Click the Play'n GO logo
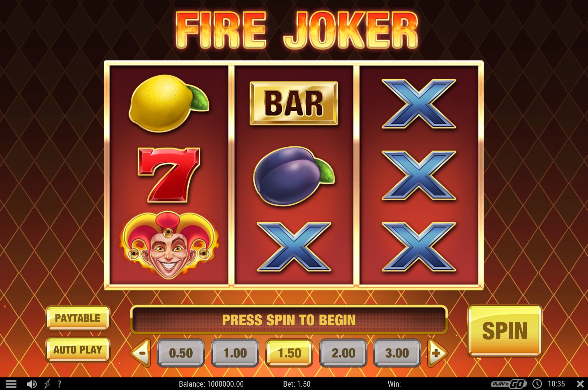Image resolution: width=588 pixels, height=390 pixels. [509, 384]
